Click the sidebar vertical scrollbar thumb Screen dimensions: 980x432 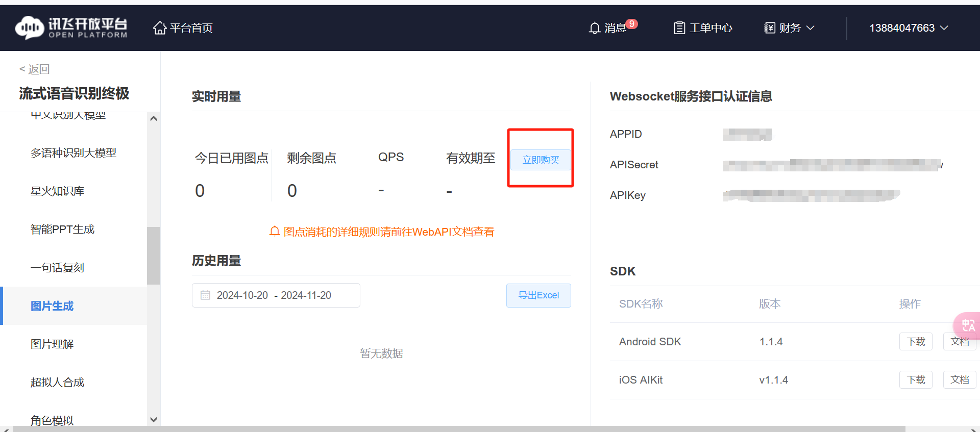154,256
